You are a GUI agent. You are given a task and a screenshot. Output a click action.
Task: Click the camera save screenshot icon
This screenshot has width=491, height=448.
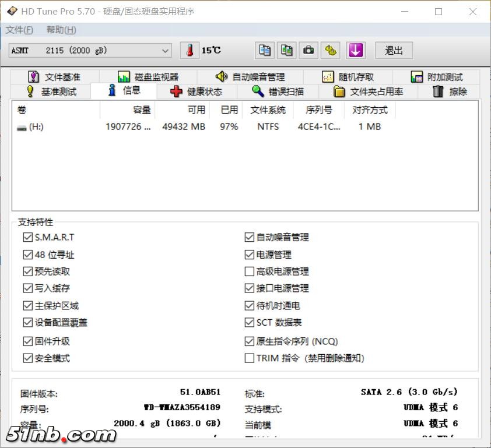point(308,51)
